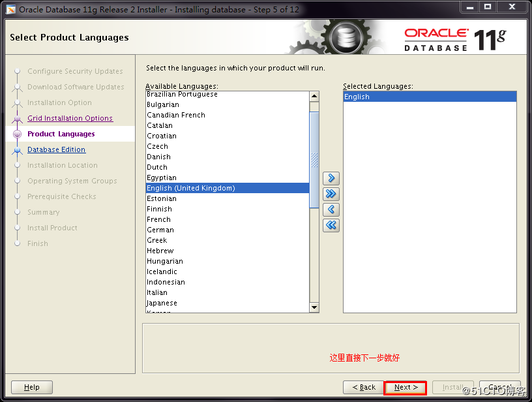Select Canadian French language
This screenshot has height=402, width=532.
(228, 115)
